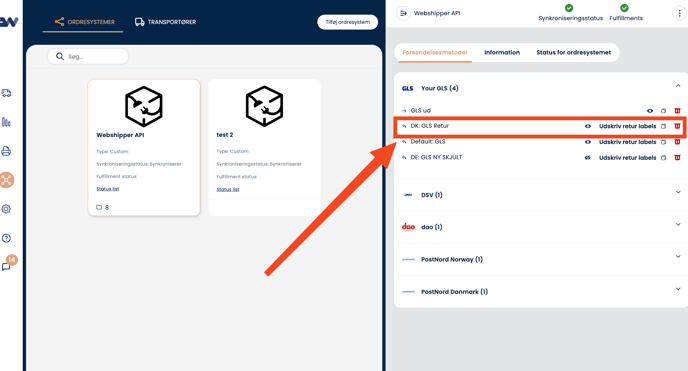Viewport: 688px width, 371px height.
Task: Open the shipments truck icon in sidebar
Action: 6,93
